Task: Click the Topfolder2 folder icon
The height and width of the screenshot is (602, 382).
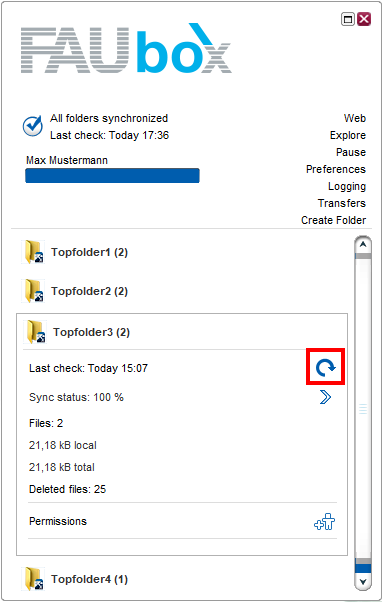Action: [33, 291]
